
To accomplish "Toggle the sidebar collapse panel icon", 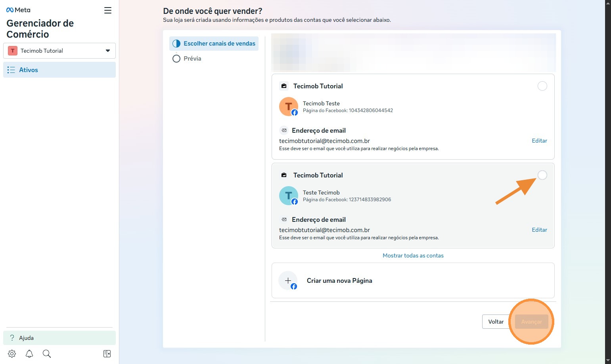I will 107,354.
